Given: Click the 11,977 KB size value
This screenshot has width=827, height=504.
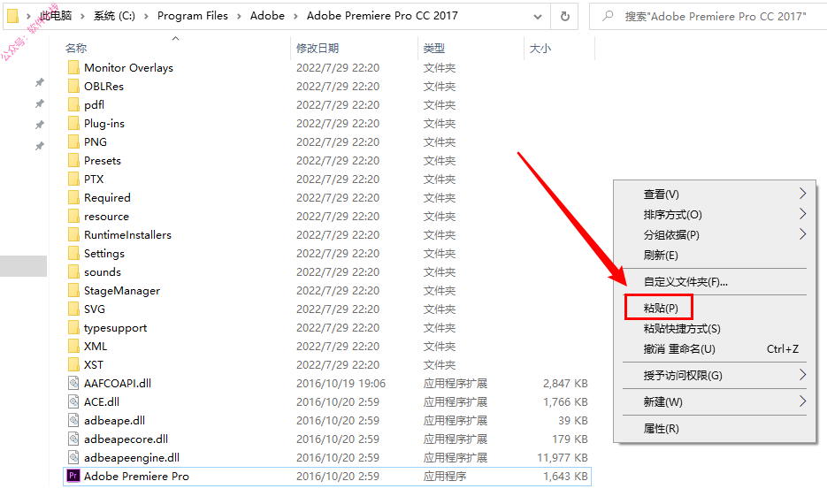Looking at the screenshot, I should click(563, 458).
